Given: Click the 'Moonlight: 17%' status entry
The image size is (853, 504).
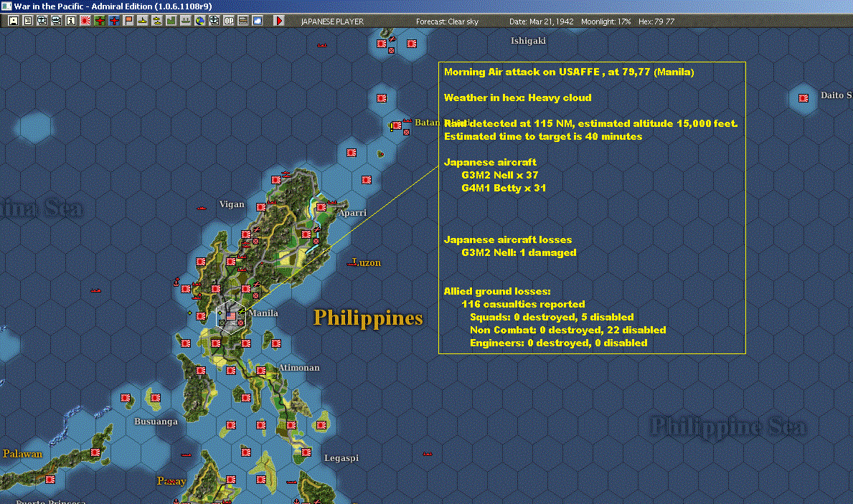Looking at the screenshot, I should [x=606, y=22].
